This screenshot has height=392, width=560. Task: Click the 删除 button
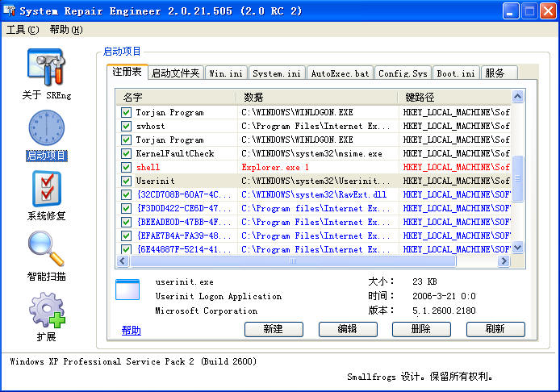421,329
